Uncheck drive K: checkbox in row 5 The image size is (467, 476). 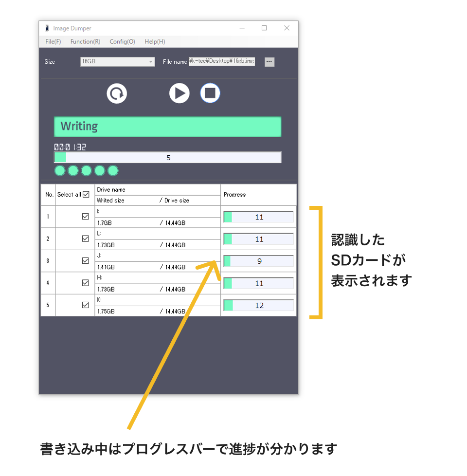86,305
